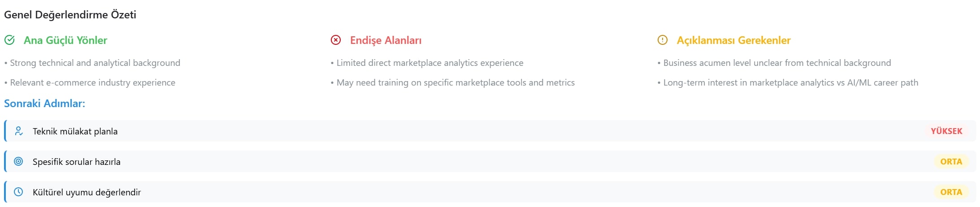Click the Sonraki Adımlar heading

44,103
